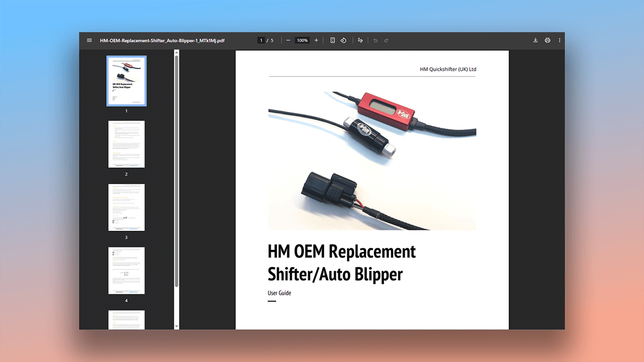Image resolution: width=644 pixels, height=362 pixels.
Task: Redo the last annotation
Action: (386, 40)
